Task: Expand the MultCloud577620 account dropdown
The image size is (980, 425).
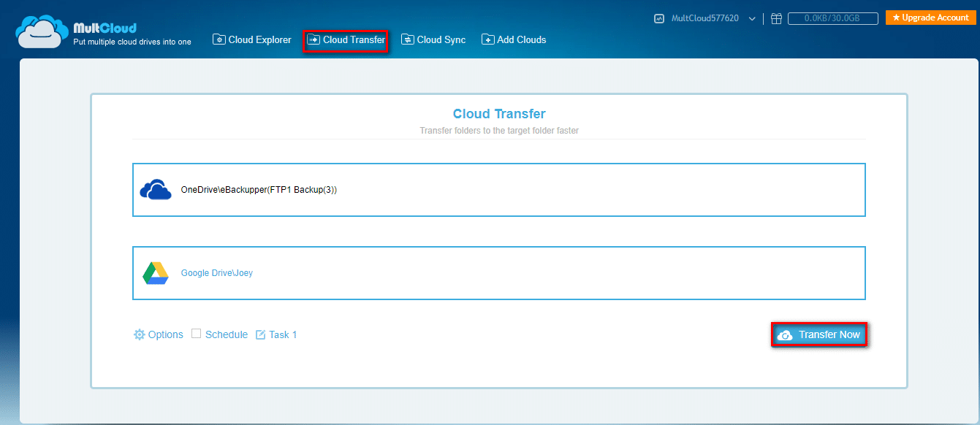Action: (x=753, y=18)
